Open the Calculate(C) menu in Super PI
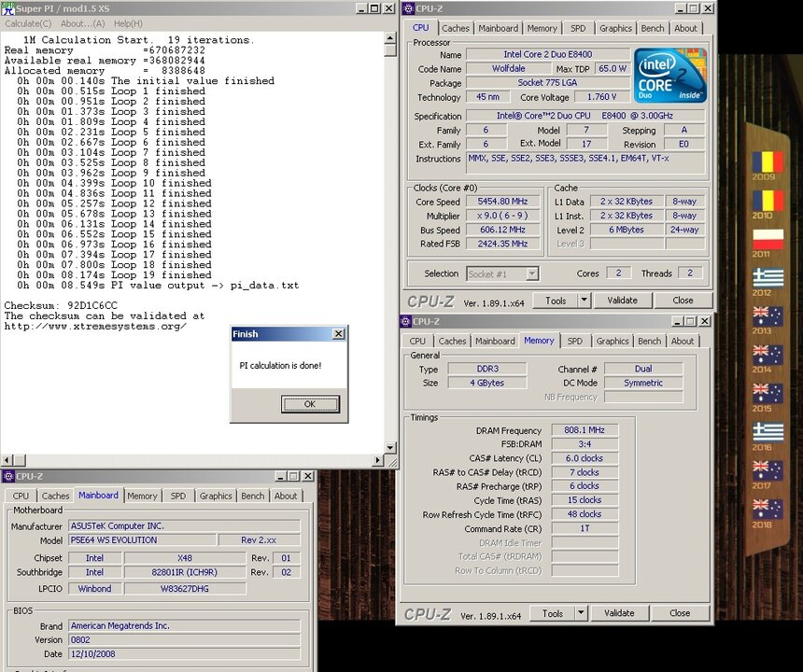 [28, 23]
